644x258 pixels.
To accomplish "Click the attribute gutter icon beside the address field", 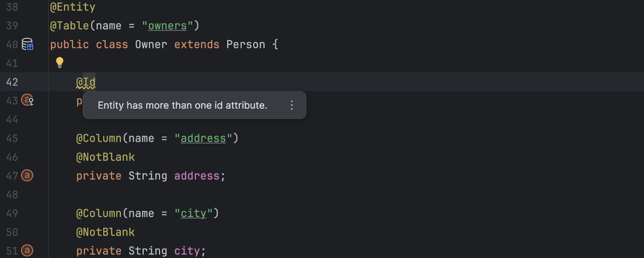I will pos(27,175).
